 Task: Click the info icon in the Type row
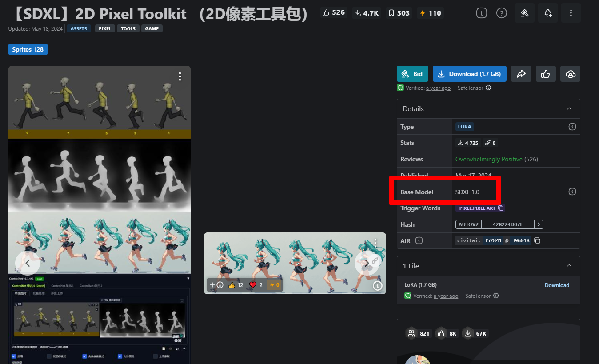click(572, 127)
